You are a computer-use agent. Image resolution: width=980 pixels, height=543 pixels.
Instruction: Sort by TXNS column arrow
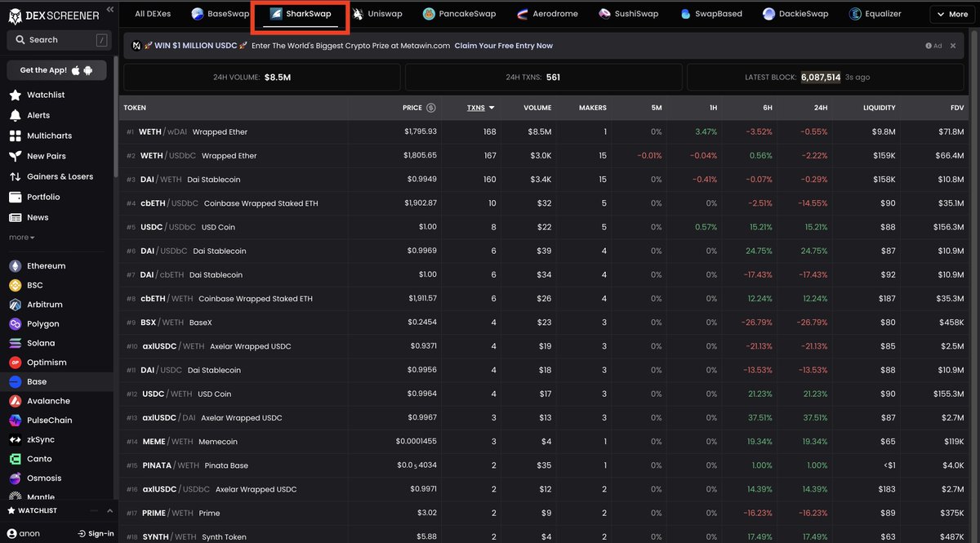(x=492, y=108)
